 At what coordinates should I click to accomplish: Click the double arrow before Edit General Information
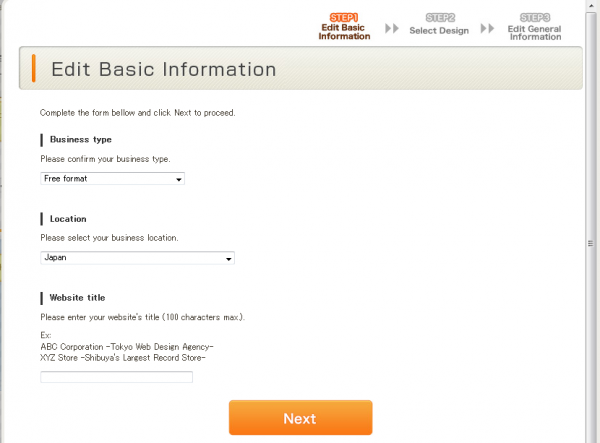click(x=487, y=29)
